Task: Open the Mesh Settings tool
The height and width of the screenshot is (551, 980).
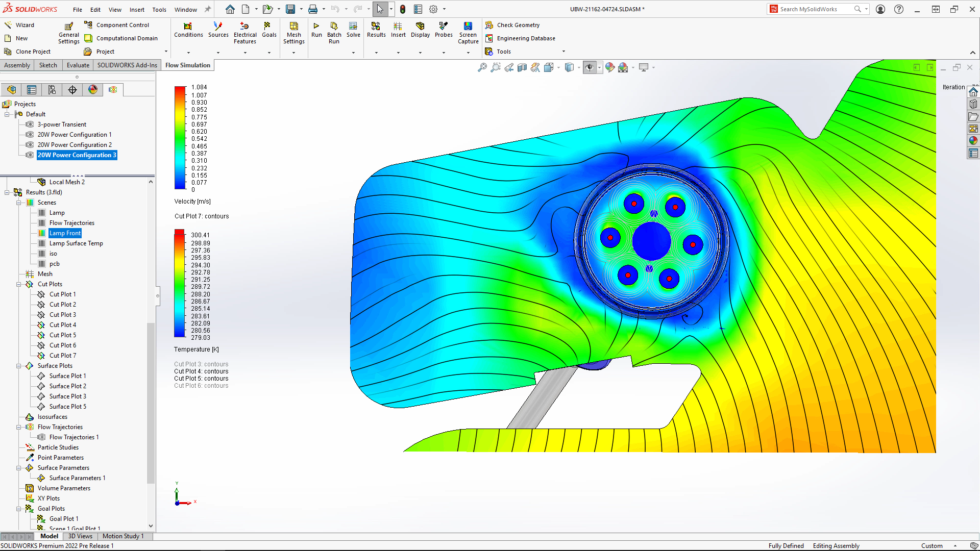Action: pyautogui.click(x=293, y=32)
